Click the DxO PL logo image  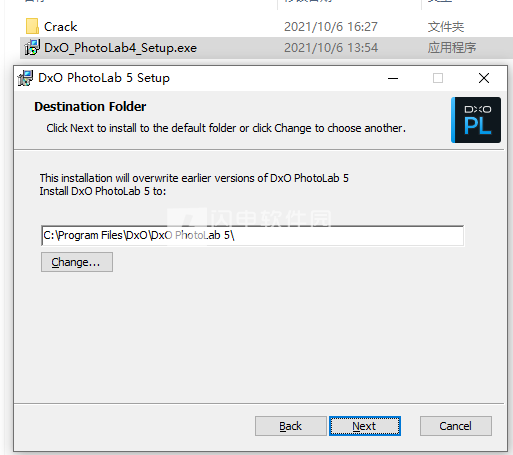coord(476,120)
